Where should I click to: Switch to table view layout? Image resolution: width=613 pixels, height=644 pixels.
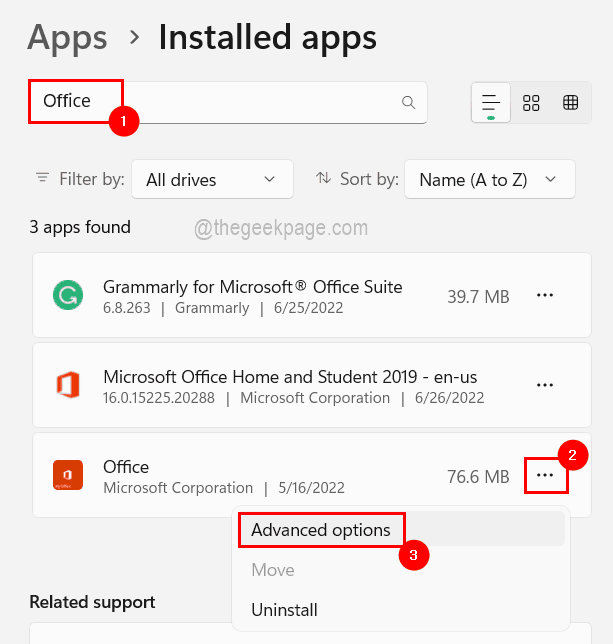coord(571,103)
